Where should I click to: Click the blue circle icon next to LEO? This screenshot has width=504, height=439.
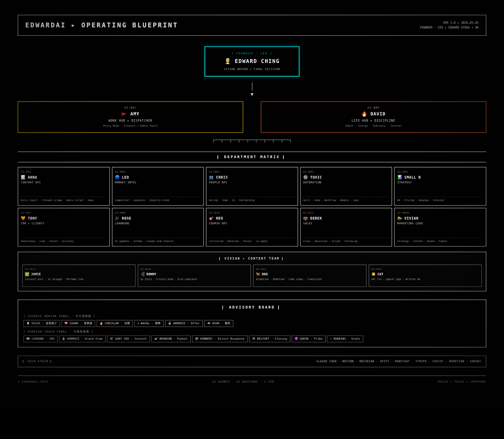coord(117,177)
